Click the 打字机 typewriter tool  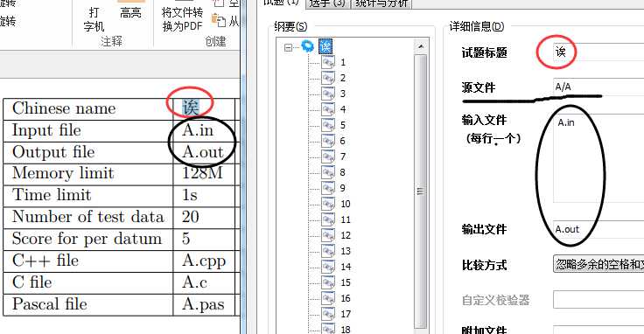click(94, 20)
